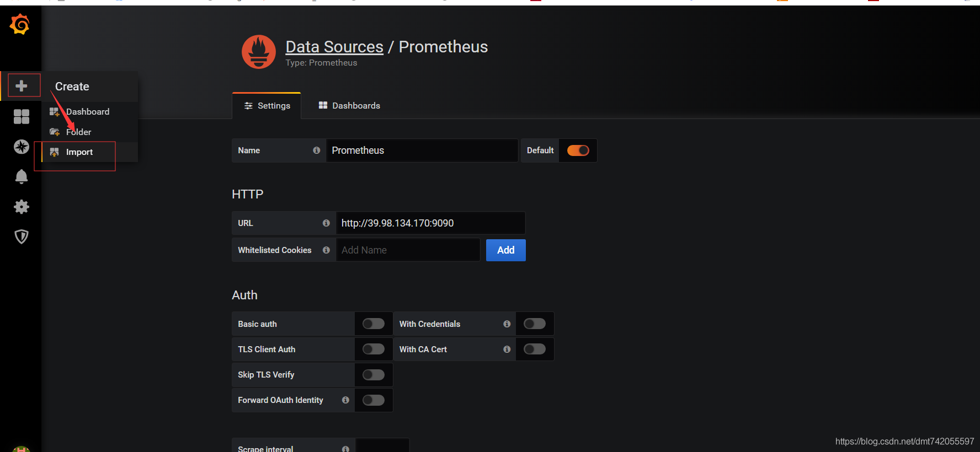Select Dashboard in the Create menu
980x452 pixels.
[89, 112]
